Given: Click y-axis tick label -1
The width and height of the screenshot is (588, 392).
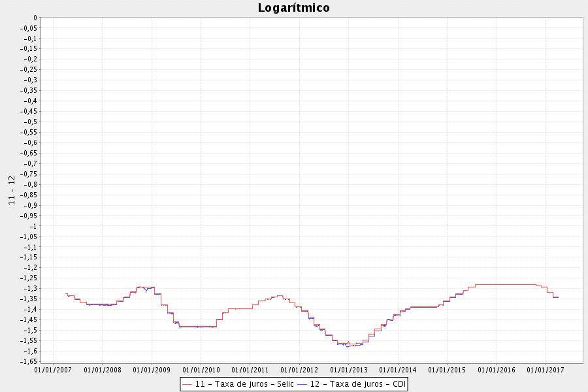Looking at the screenshot, I should pos(33,226).
